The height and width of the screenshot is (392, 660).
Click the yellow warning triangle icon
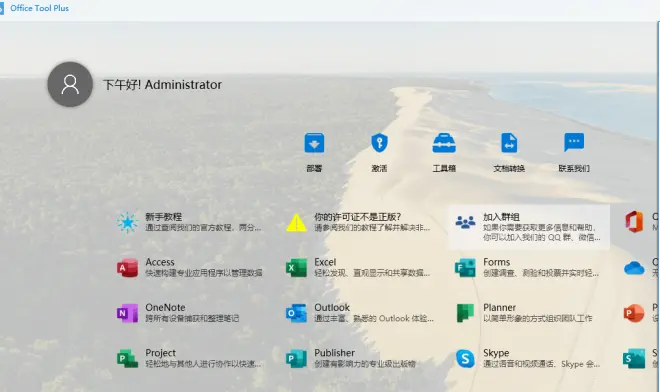coord(296,222)
